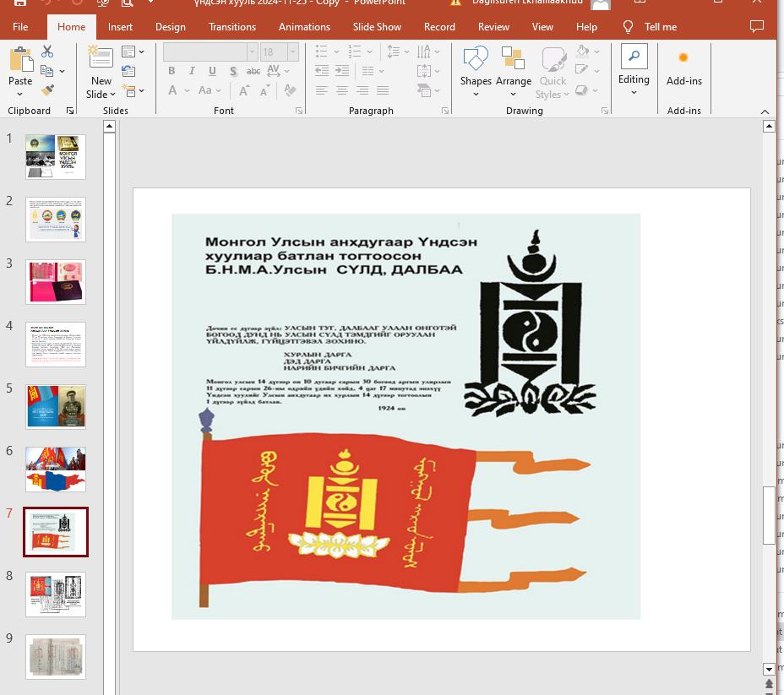Viewport: 784px width, 695px height.
Task: Click the Cut scissors icon
Action: [47, 52]
